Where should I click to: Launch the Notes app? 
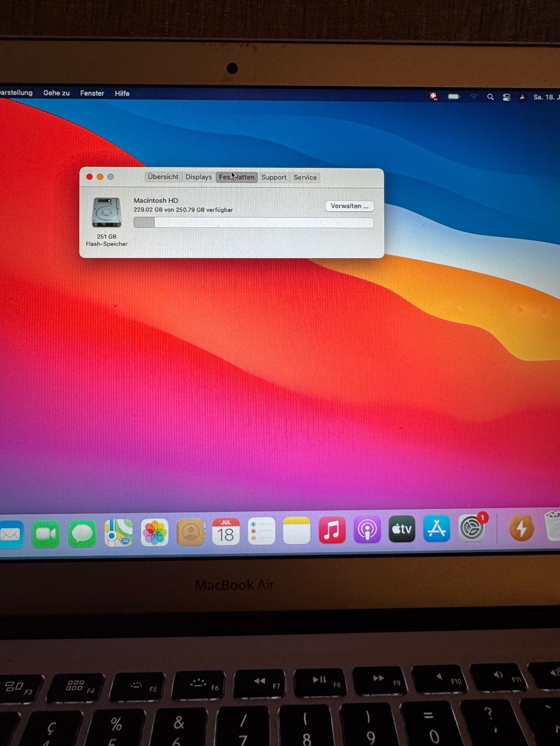pyautogui.click(x=296, y=531)
